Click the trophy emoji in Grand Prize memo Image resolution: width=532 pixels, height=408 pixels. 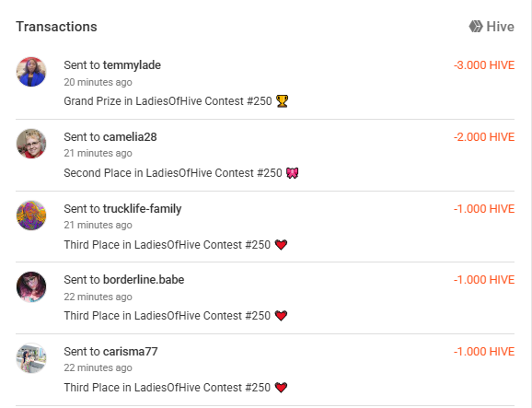pyautogui.click(x=282, y=101)
